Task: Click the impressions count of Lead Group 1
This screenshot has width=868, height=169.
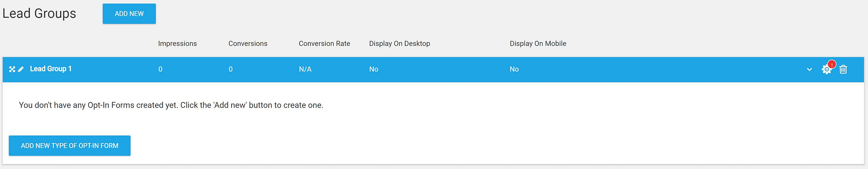Action: coord(160,69)
